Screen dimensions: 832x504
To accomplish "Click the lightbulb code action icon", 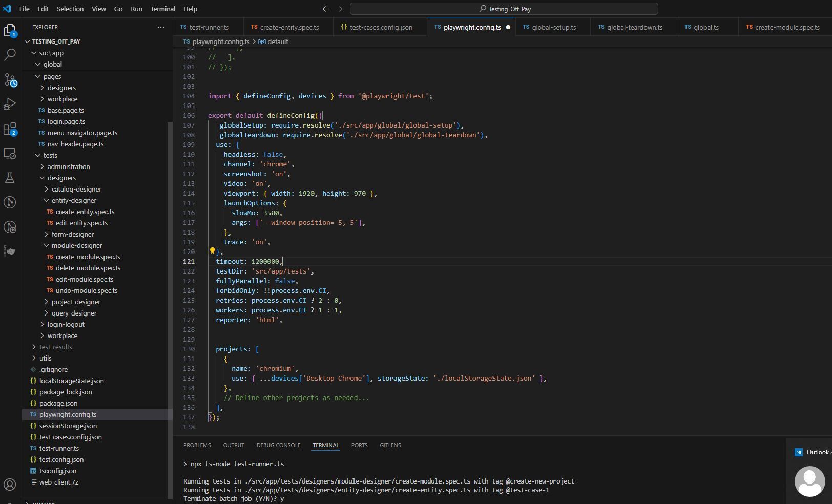I will click(x=212, y=251).
